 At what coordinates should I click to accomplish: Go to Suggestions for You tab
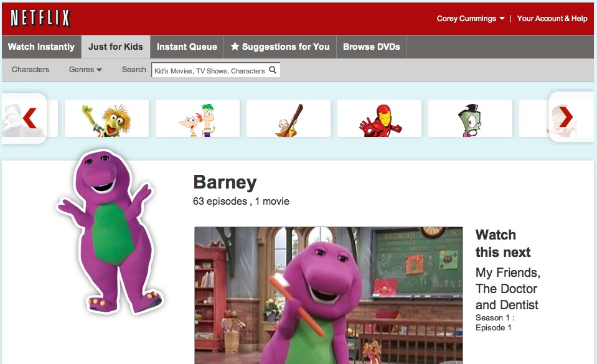coord(280,47)
